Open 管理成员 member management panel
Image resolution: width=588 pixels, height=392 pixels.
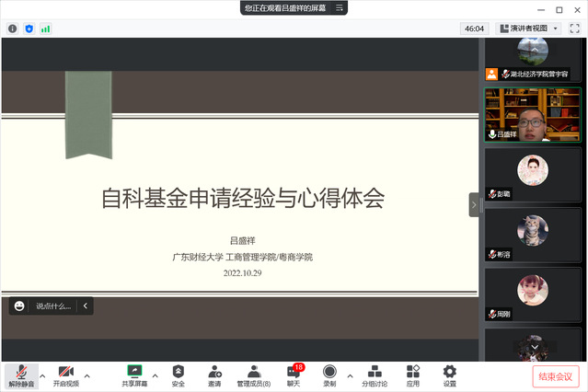[x=253, y=375]
